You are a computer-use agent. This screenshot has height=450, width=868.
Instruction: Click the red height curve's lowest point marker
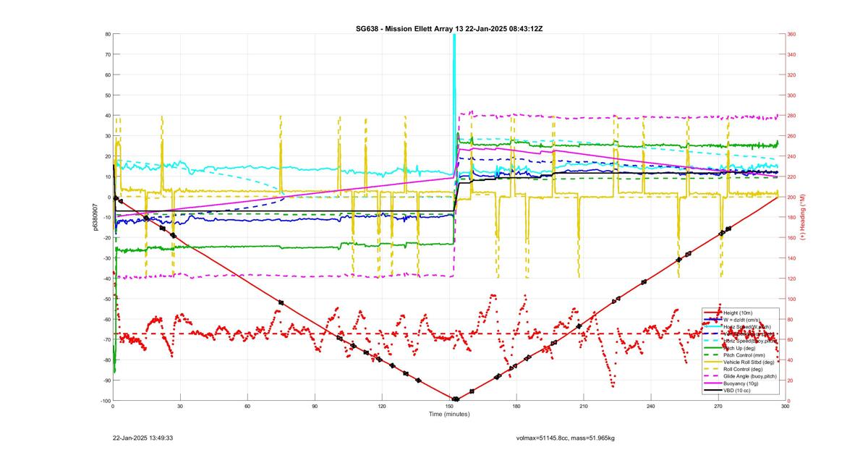tap(456, 399)
